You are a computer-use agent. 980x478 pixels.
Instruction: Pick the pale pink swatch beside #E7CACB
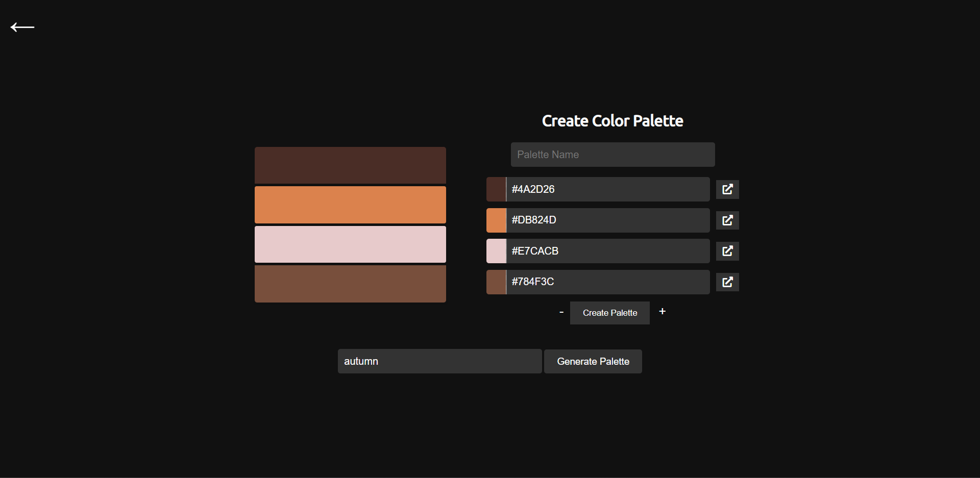(496, 251)
